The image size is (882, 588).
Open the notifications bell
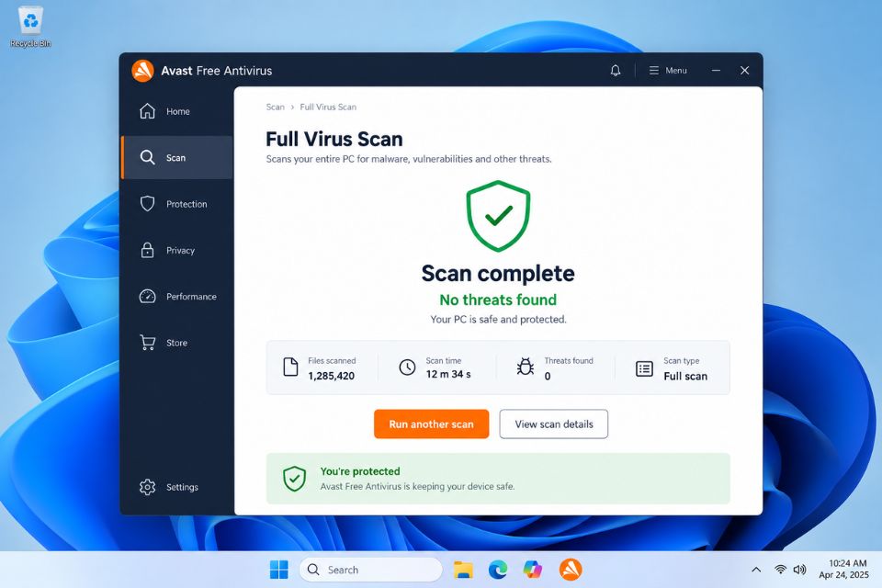click(616, 71)
